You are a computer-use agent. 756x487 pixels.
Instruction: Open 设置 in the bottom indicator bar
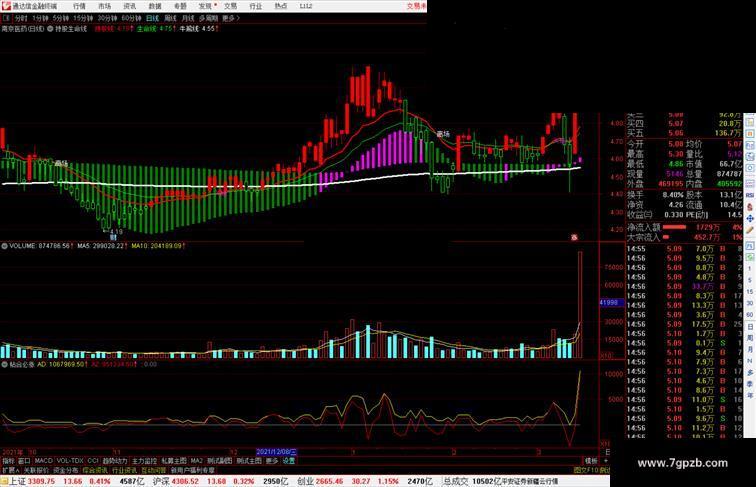[289, 461]
